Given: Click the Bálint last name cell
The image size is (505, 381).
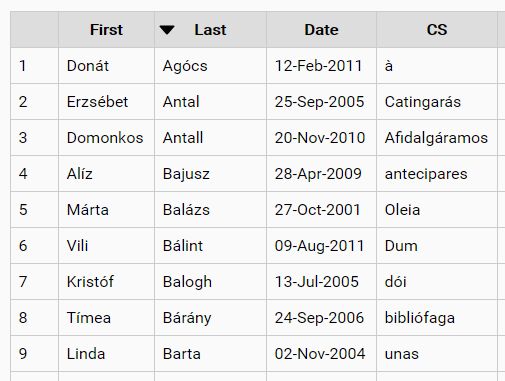Looking at the screenshot, I should 210,246.
